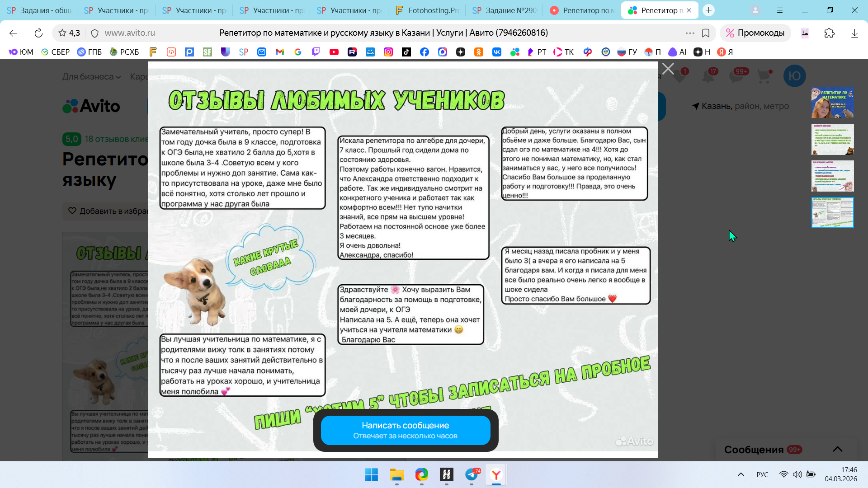Expand the Для бизнеса dropdown
Image resolution: width=868 pixels, height=488 pixels.
pos(91,76)
